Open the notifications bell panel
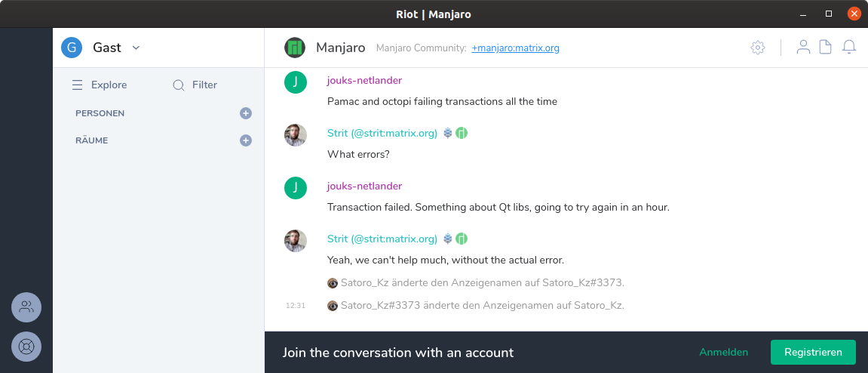 pyautogui.click(x=849, y=48)
